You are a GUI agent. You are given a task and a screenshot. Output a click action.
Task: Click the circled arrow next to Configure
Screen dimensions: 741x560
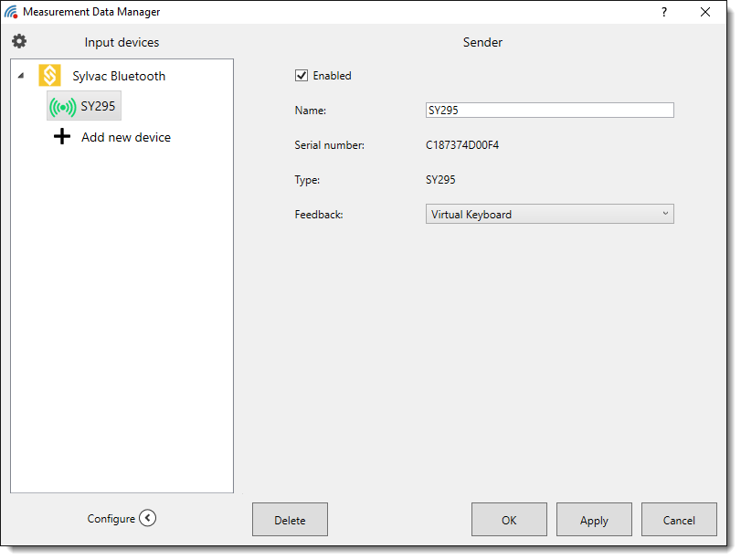[x=148, y=519]
